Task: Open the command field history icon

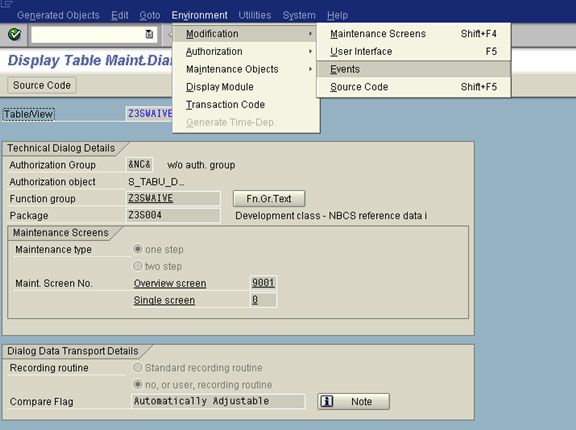Action: [149, 35]
